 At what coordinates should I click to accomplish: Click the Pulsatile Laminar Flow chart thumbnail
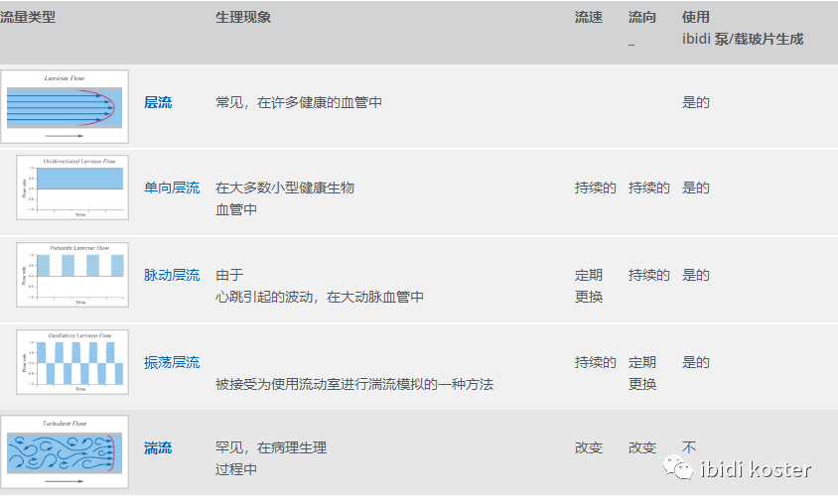click(72, 275)
